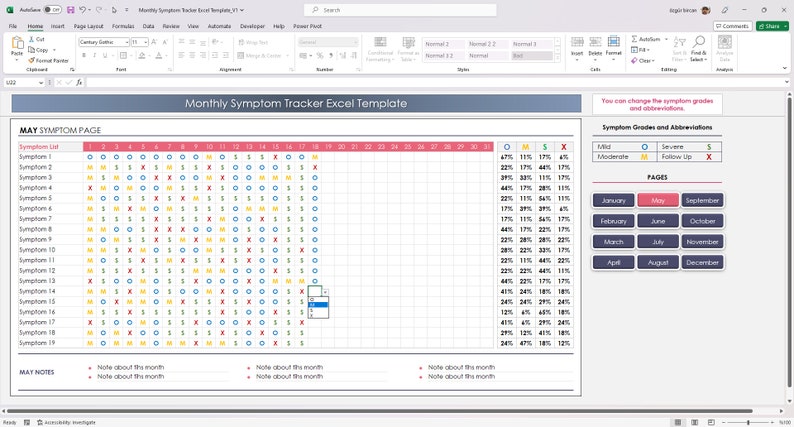Switch to the Insert tab
The width and height of the screenshot is (794, 427).
57,26
